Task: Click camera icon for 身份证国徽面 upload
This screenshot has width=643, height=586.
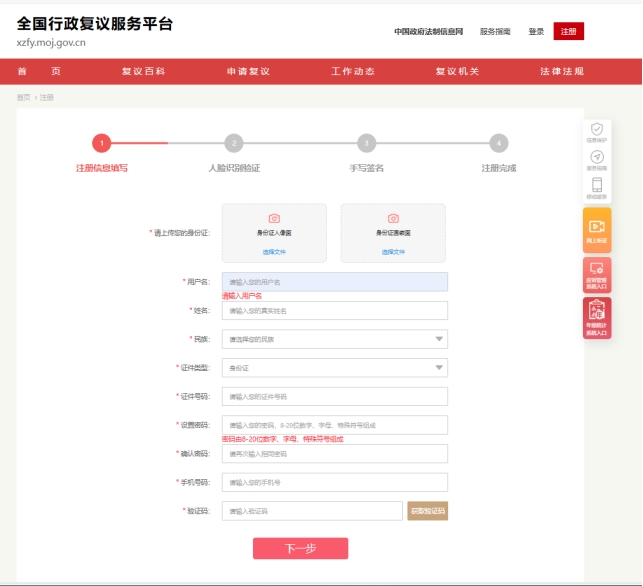Action: tap(393, 218)
